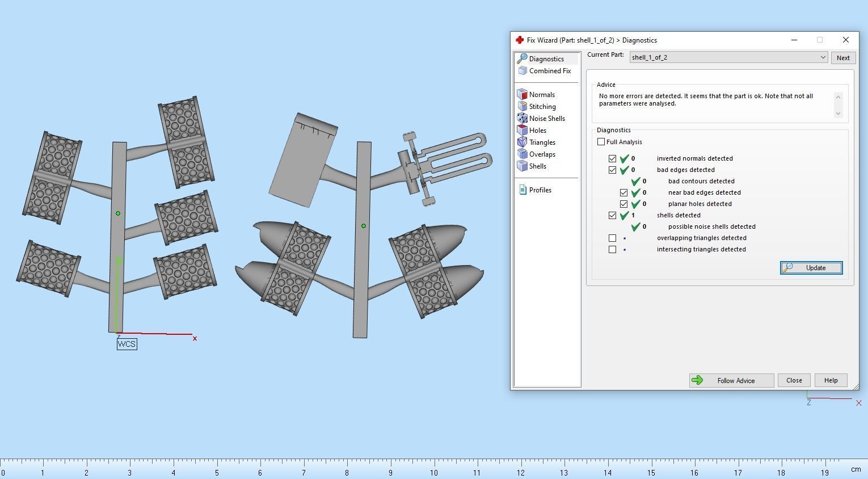This screenshot has width=868, height=479.
Task: Uncheck the bad edges detected checkbox
Action: coord(613,170)
